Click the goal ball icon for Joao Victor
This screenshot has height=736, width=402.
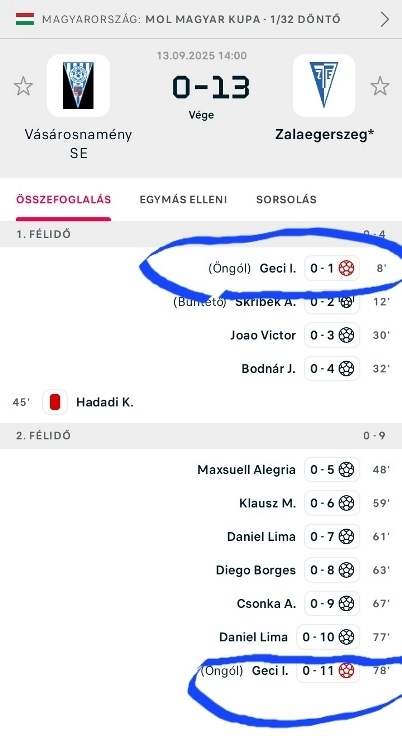[346, 335]
